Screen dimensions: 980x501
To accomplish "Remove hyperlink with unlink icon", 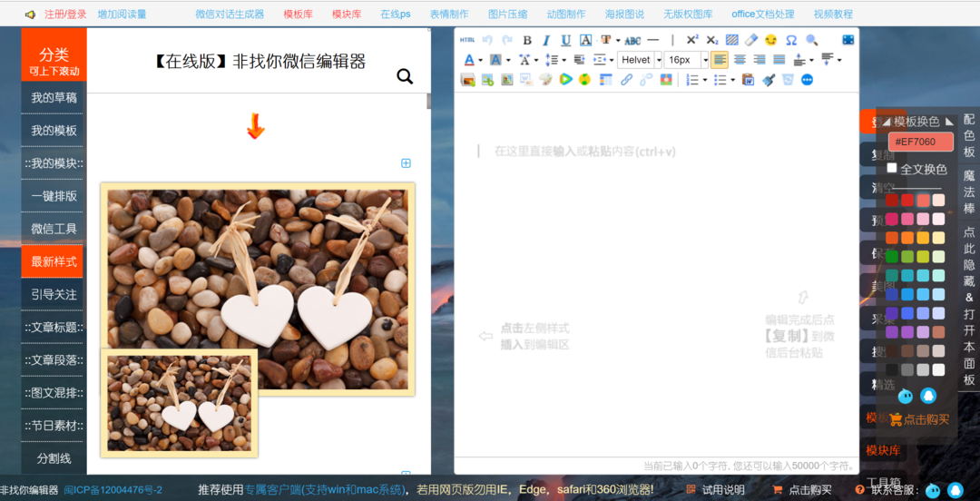I will click(x=646, y=80).
